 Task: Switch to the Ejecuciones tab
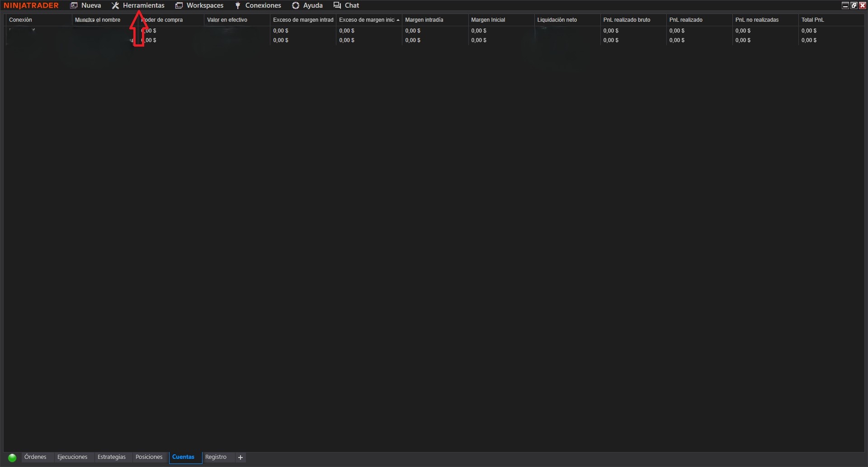72,457
